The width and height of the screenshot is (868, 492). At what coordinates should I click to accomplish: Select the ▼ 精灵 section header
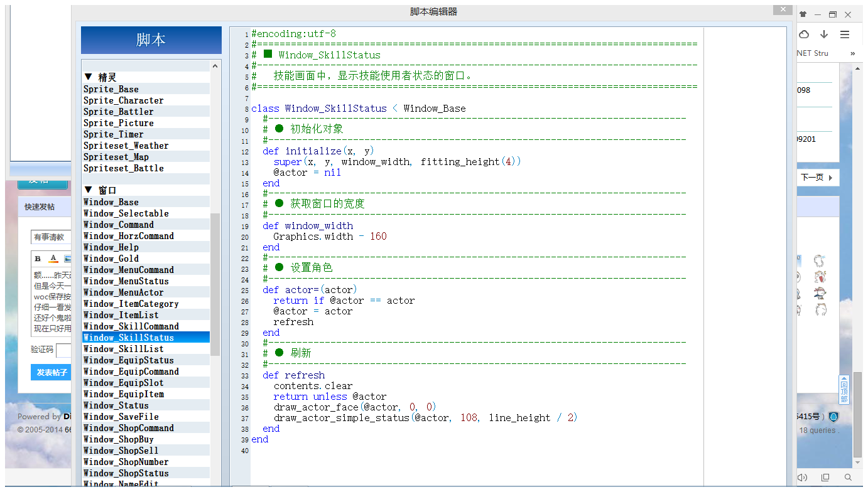tap(146, 77)
